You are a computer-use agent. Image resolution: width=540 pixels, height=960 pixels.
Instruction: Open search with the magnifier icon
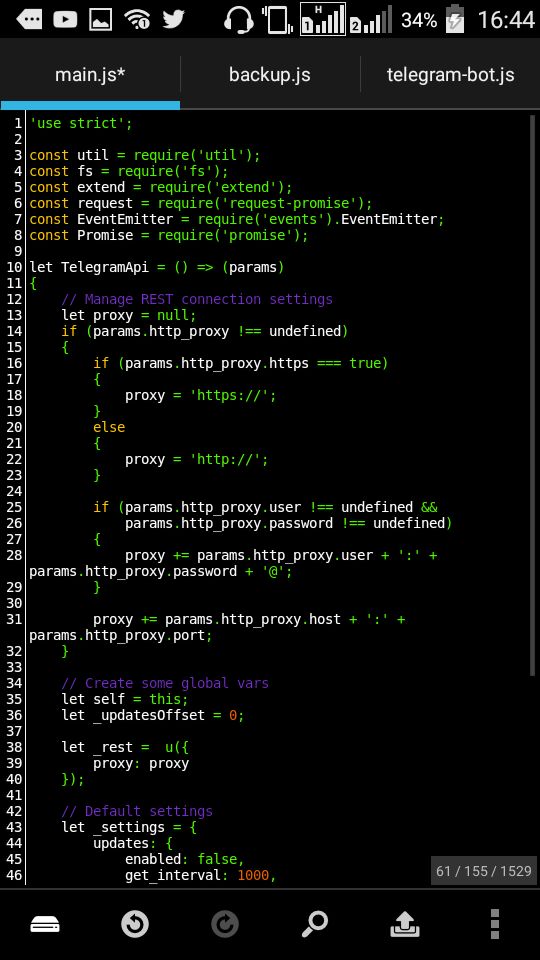[315, 924]
